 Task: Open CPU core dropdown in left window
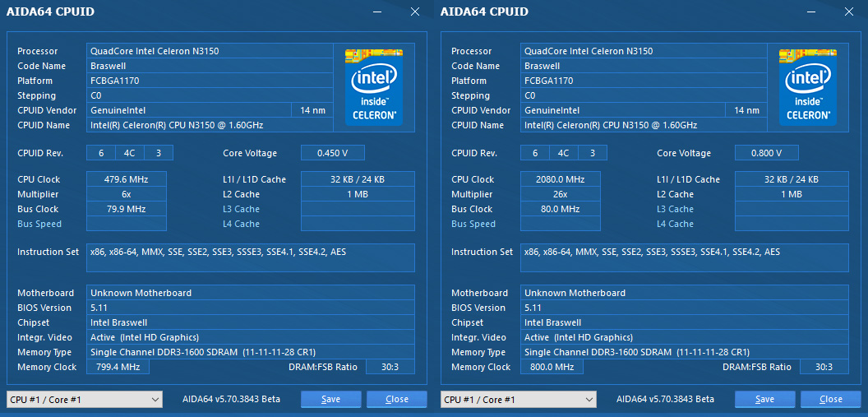point(84,399)
